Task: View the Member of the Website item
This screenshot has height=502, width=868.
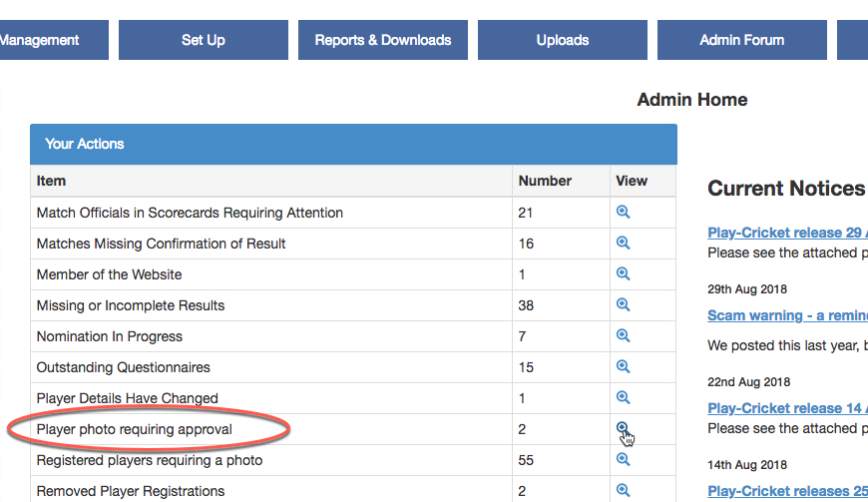Action: click(623, 274)
